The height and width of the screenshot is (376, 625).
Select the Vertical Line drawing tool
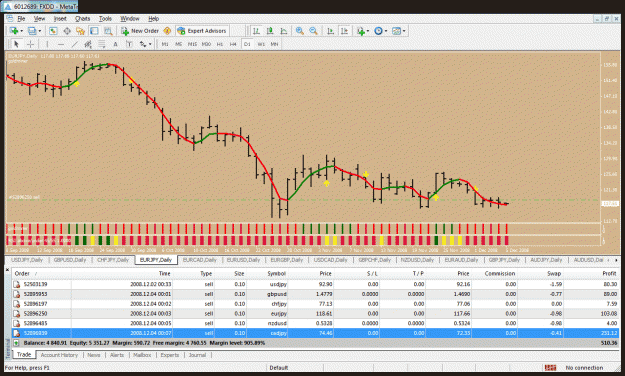47,44
